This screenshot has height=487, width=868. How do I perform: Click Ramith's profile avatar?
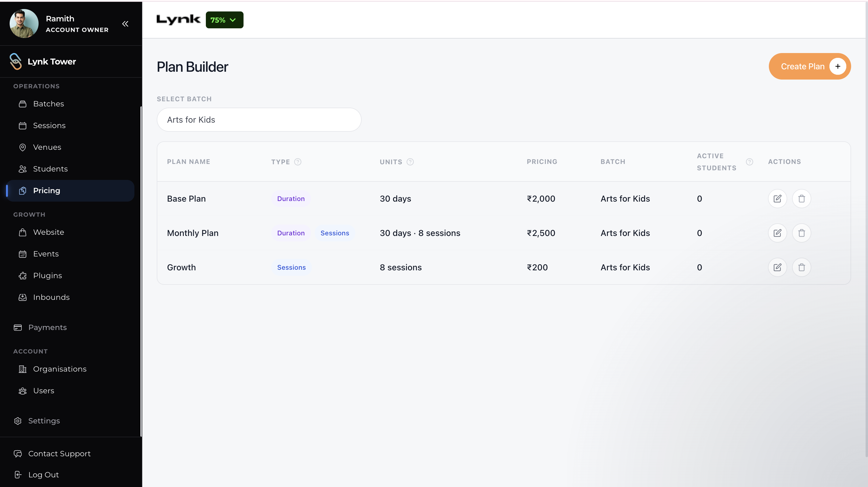tap(24, 24)
